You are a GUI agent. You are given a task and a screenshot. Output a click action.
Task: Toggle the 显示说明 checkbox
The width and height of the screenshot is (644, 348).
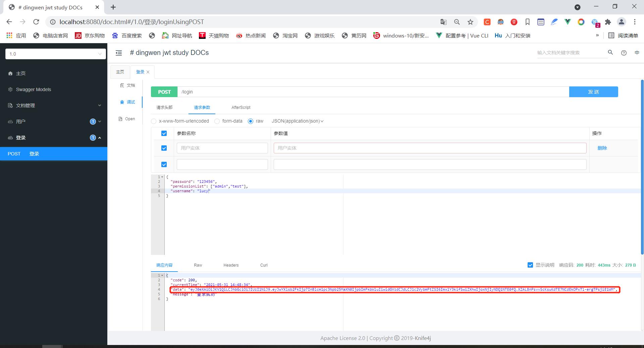[530, 265]
